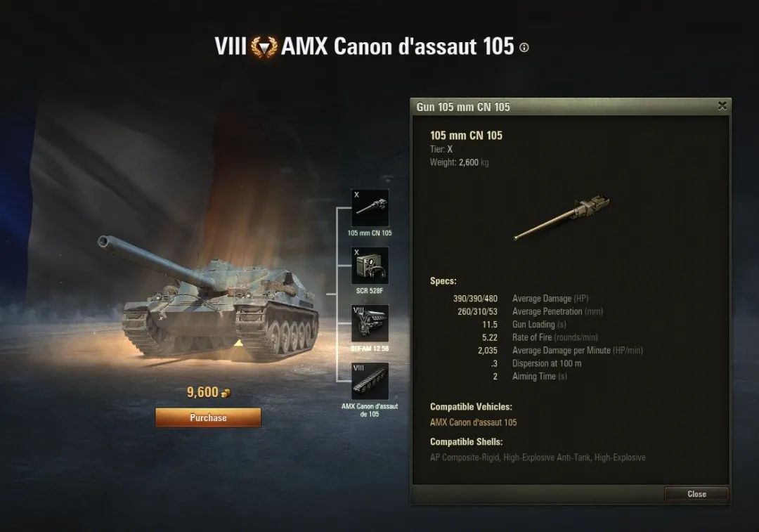Open the AMX Canon d'assaut 105 compatible vehicle link
The image size is (759, 532).
pyautogui.click(x=474, y=422)
